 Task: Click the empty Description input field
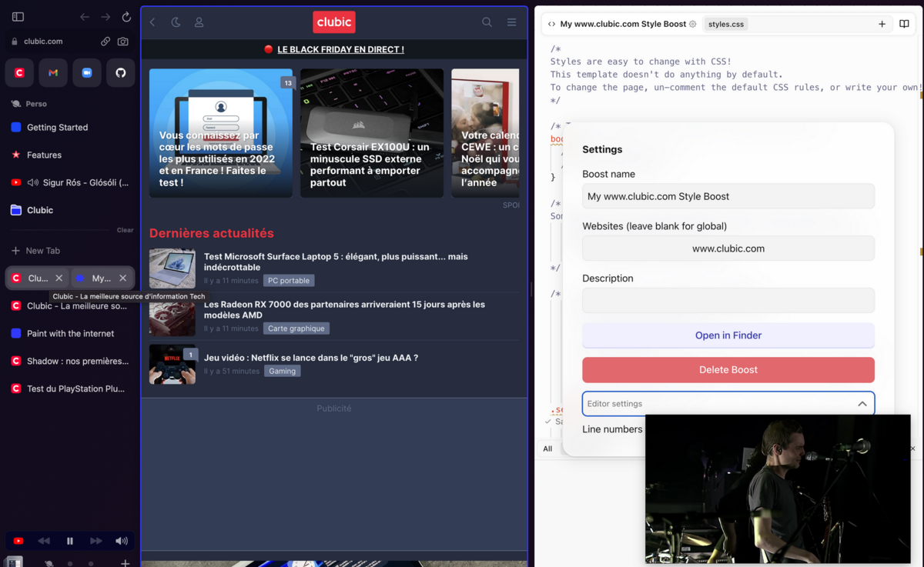pyautogui.click(x=728, y=300)
